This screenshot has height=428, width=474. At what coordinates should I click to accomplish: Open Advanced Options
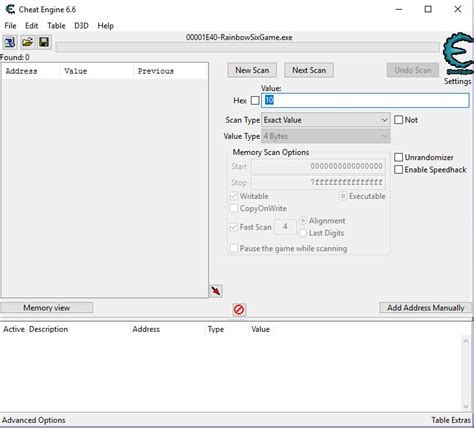[34, 420]
